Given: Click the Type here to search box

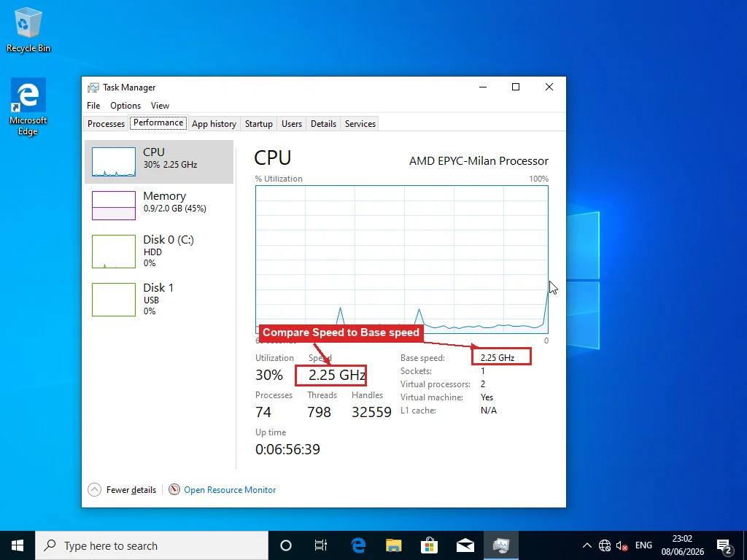Looking at the screenshot, I should click(152, 545).
